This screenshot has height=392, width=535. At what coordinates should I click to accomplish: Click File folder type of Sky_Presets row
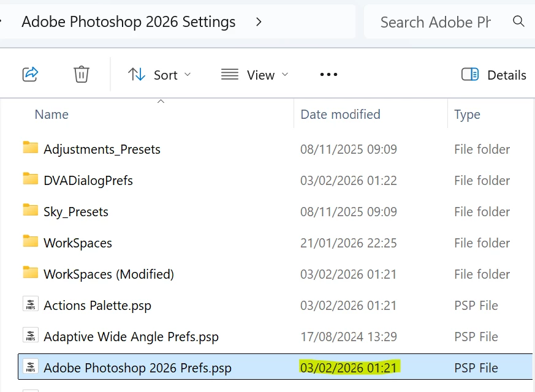[x=482, y=212]
